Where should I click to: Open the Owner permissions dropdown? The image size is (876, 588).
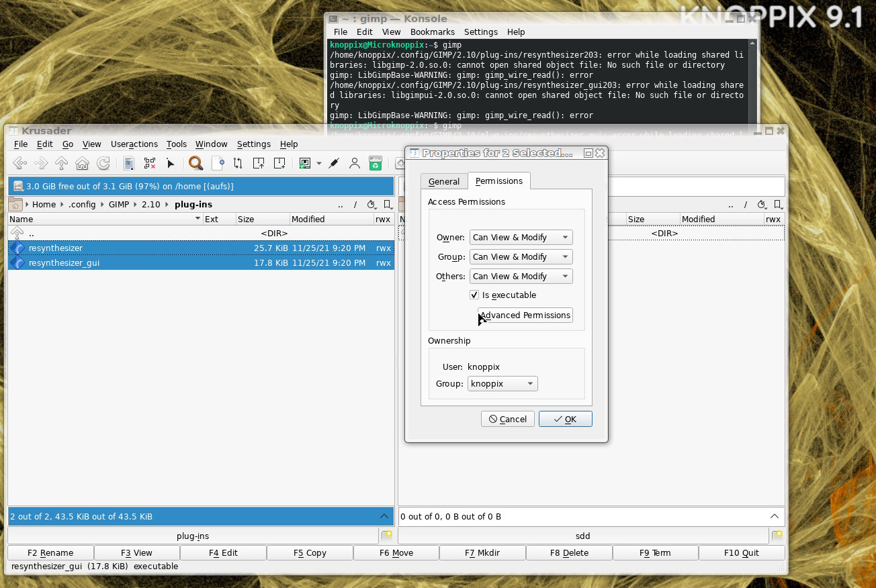pyautogui.click(x=521, y=238)
